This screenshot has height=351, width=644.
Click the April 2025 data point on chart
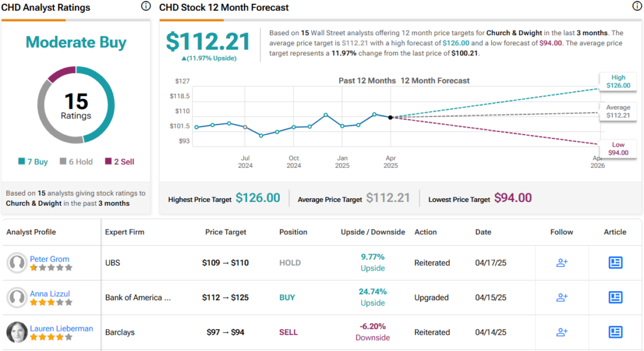click(x=391, y=118)
